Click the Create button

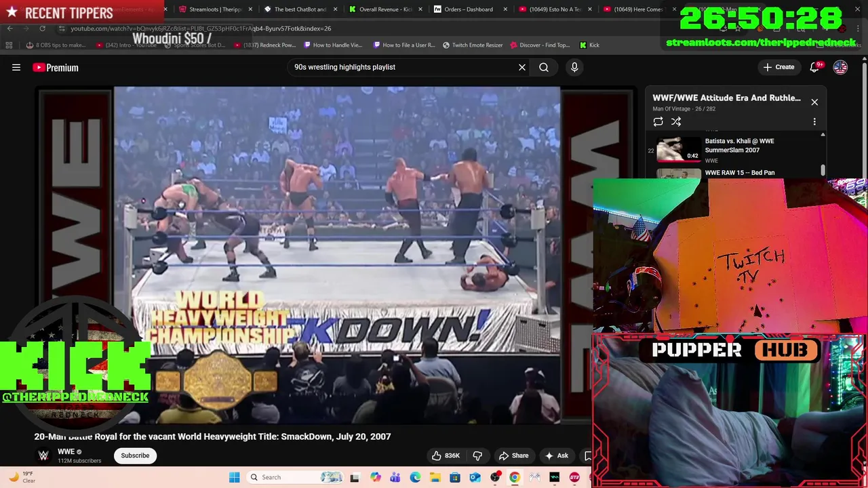pyautogui.click(x=778, y=67)
